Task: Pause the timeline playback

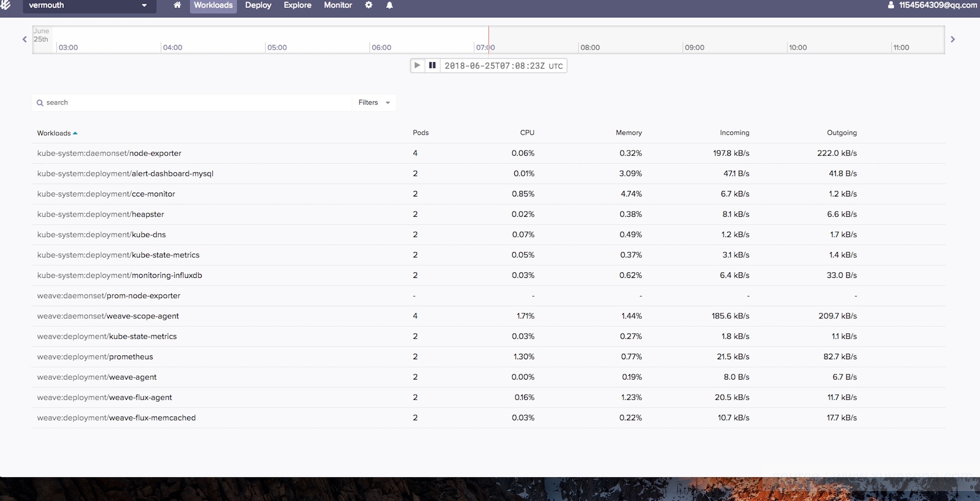Action: (x=432, y=65)
